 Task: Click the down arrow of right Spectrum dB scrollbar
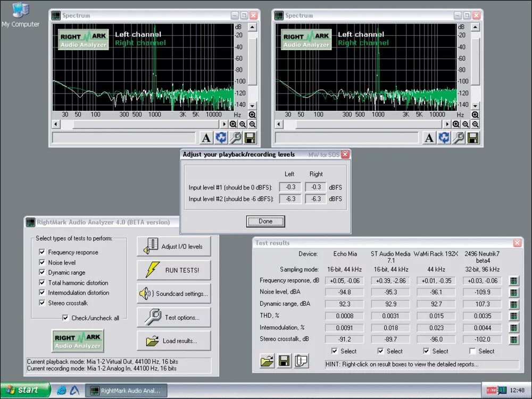click(x=475, y=106)
